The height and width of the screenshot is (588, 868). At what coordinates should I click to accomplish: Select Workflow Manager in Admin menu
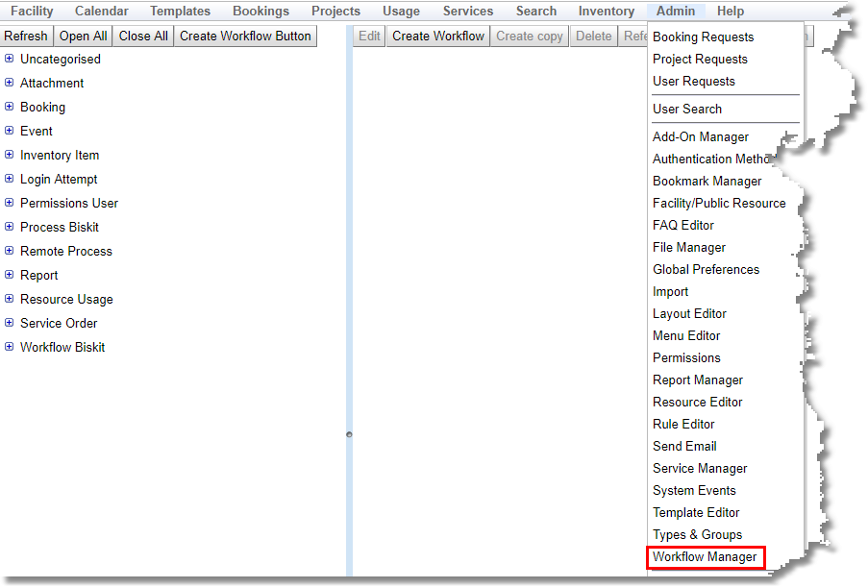[705, 557]
